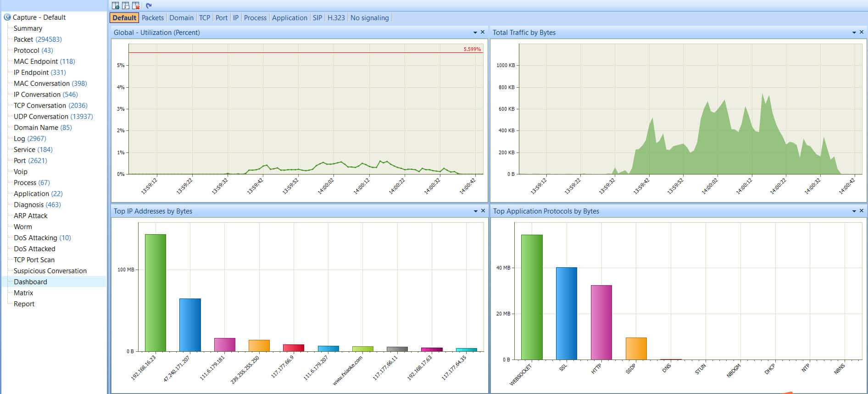
Task: Select the SIP tab
Action: coord(317,18)
